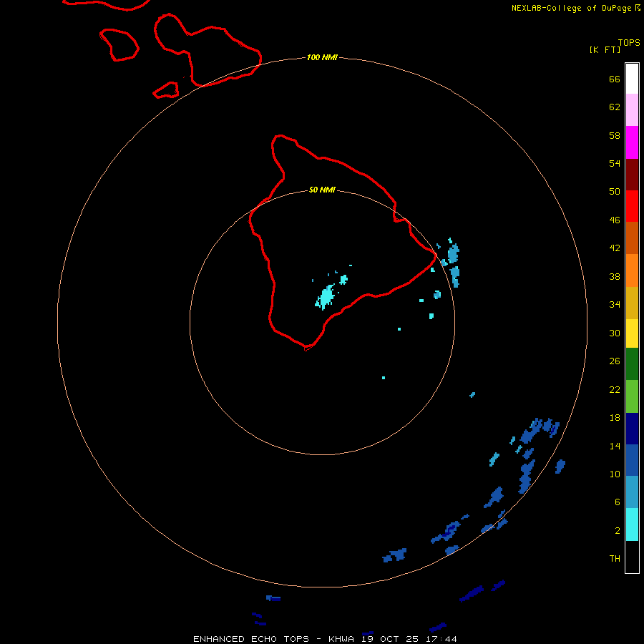
Task: Click the '66' legend value
Action: pyautogui.click(x=615, y=79)
